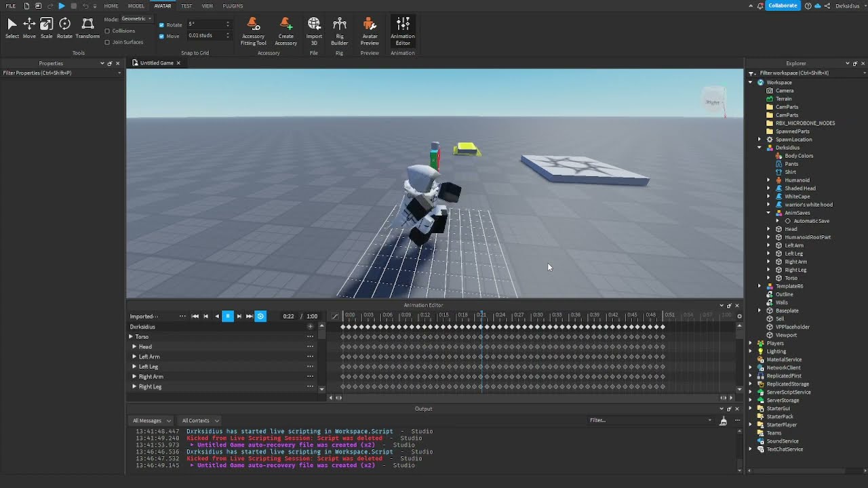Click the New file icon in top bar
Image resolution: width=868 pixels, height=488 pixels.
point(27,5)
